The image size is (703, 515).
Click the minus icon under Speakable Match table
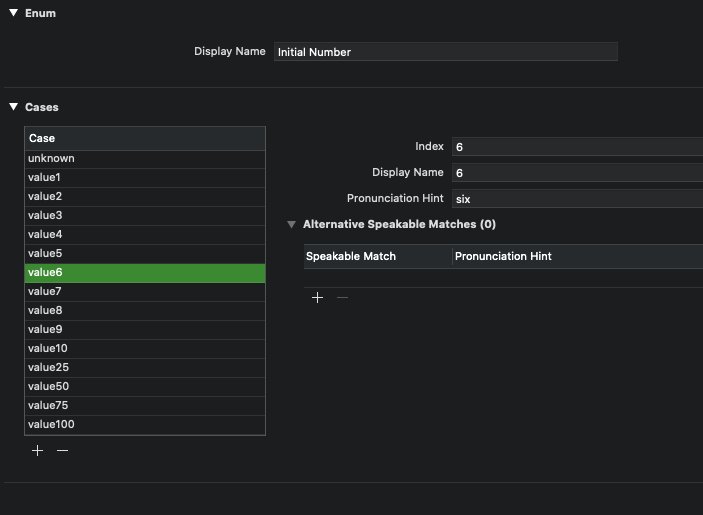(x=342, y=298)
